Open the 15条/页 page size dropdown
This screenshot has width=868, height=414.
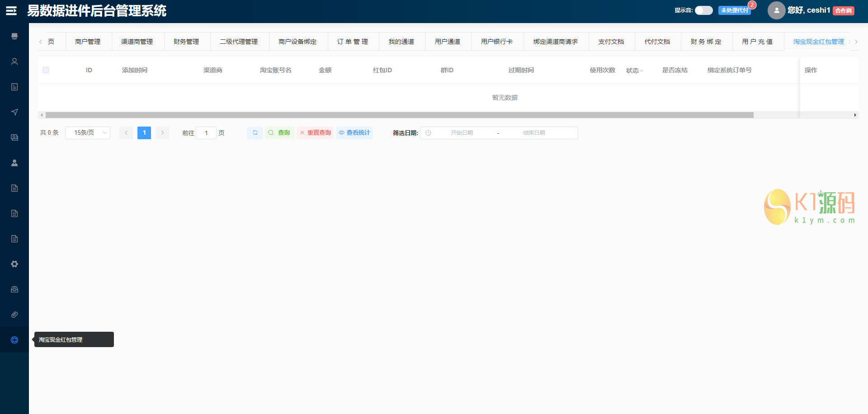(88, 133)
